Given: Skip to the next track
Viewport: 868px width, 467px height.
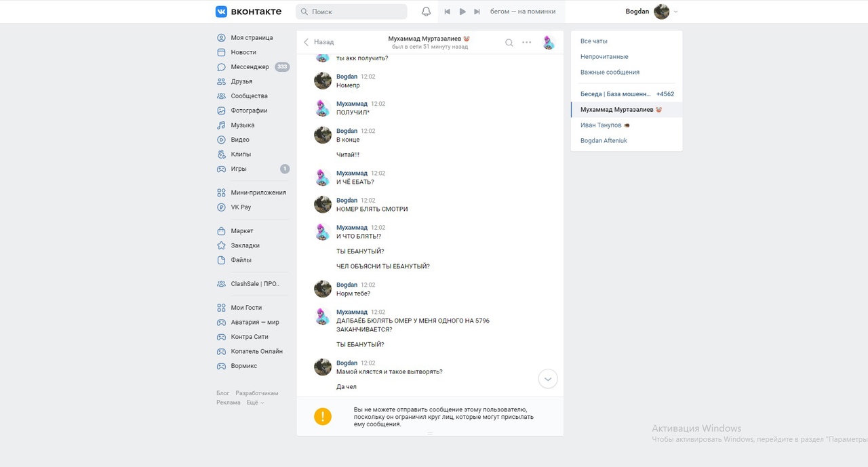Looking at the screenshot, I should pos(477,12).
